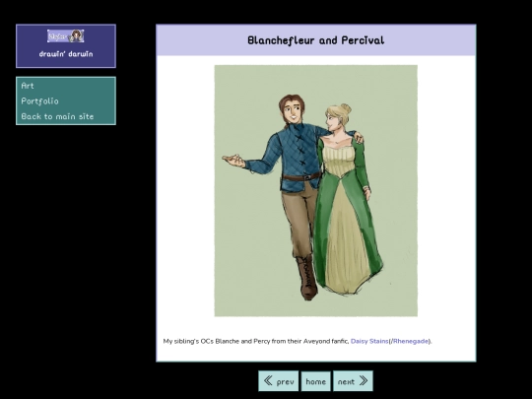Viewport: 532px width, 399px height.
Task: Click the Blanchefleur and Percival heading text
Action: click(x=316, y=40)
